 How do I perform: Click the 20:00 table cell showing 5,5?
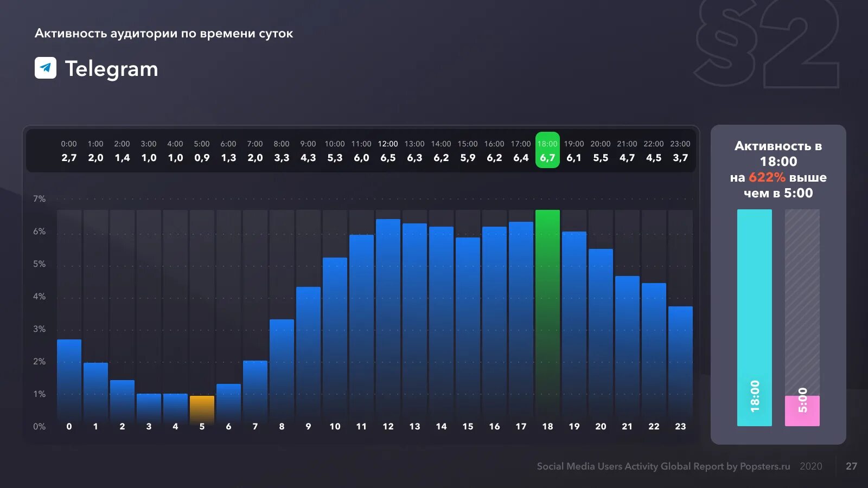(601, 151)
